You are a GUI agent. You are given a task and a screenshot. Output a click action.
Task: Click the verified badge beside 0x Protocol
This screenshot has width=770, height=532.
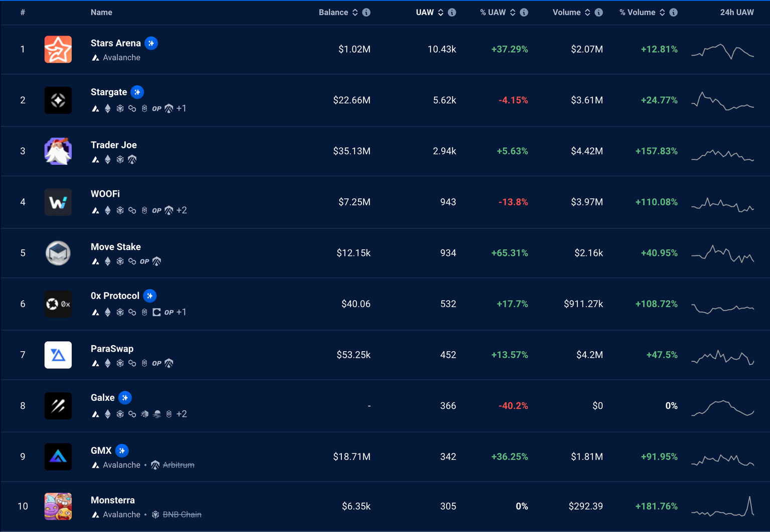tap(150, 296)
